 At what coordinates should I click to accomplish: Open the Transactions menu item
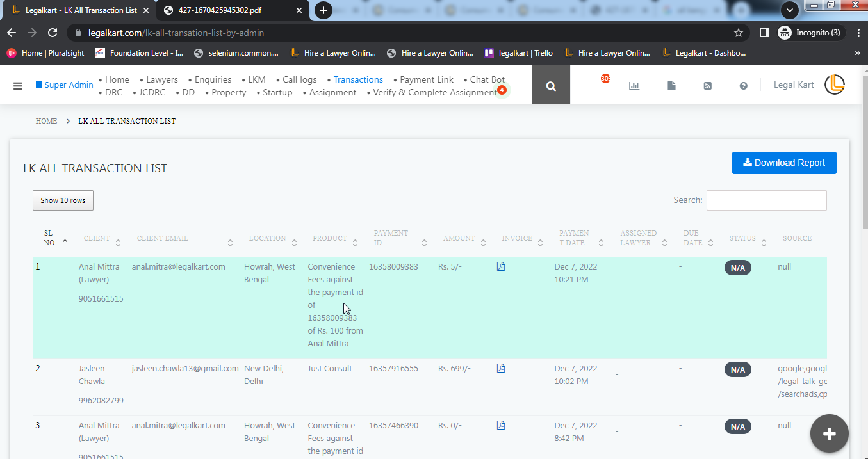357,79
